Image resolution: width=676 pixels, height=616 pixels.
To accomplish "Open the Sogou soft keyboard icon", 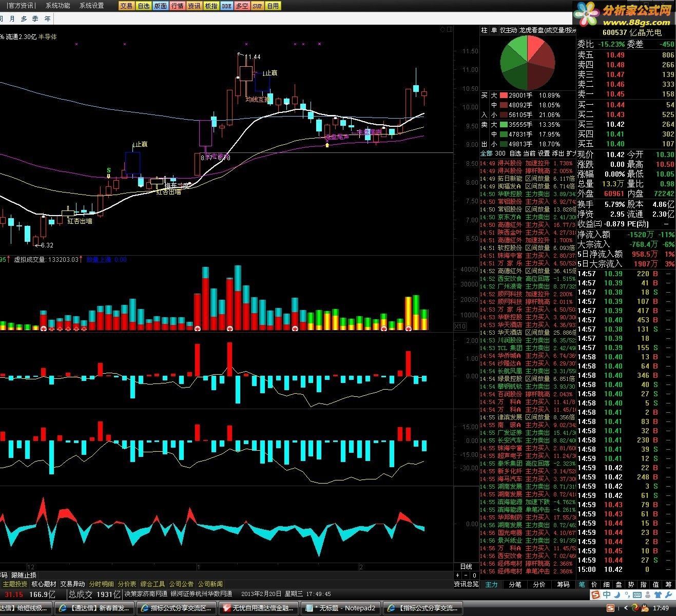I will pyautogui.click(x=636, y=595).
